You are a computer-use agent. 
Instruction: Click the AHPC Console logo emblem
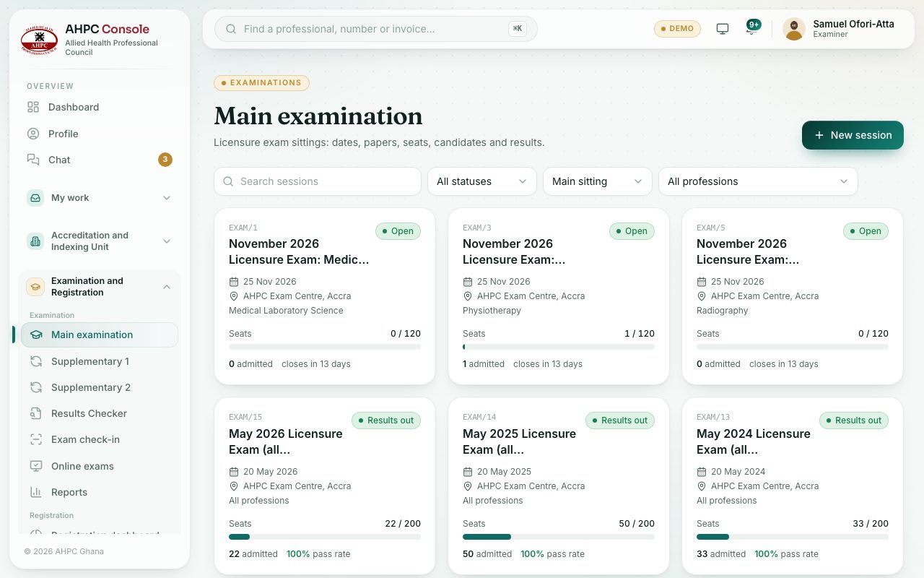click(x=39, y=40)
